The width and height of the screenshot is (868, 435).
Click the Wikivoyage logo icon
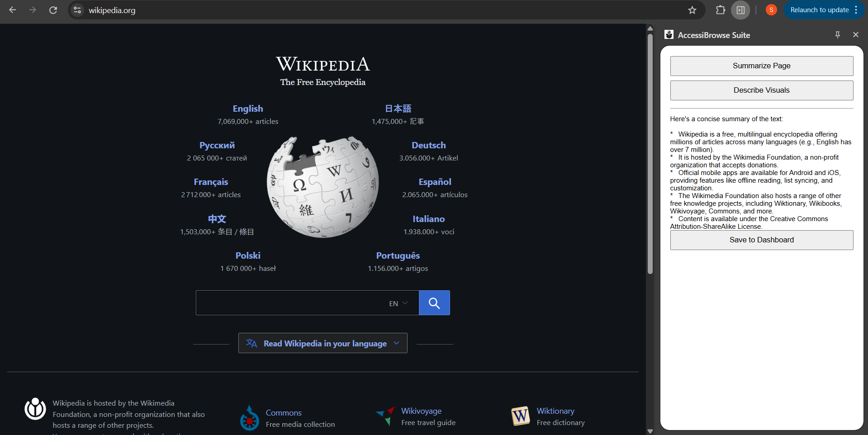tap(385, 416)
